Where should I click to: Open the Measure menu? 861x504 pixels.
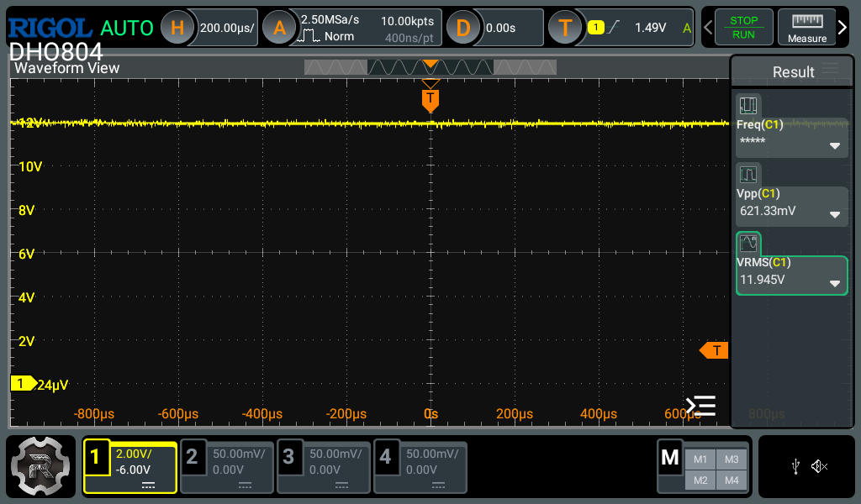tap(806, 28)
